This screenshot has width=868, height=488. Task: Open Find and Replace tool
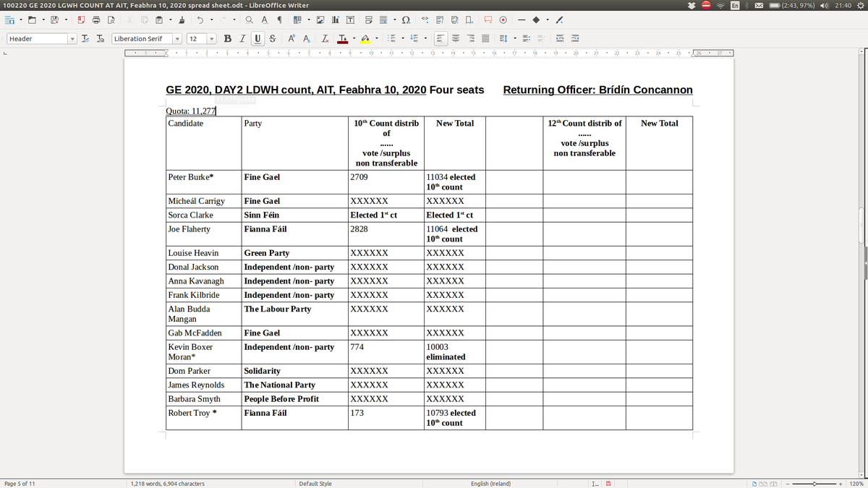coord(249,20)
